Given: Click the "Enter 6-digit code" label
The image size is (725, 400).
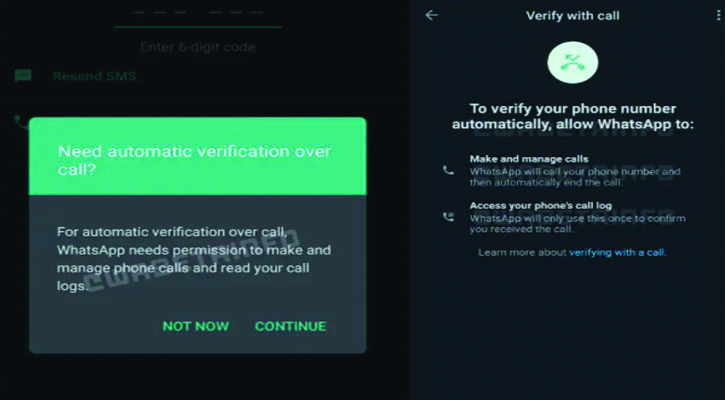Looking at the screenshot, I should (198, 47).
